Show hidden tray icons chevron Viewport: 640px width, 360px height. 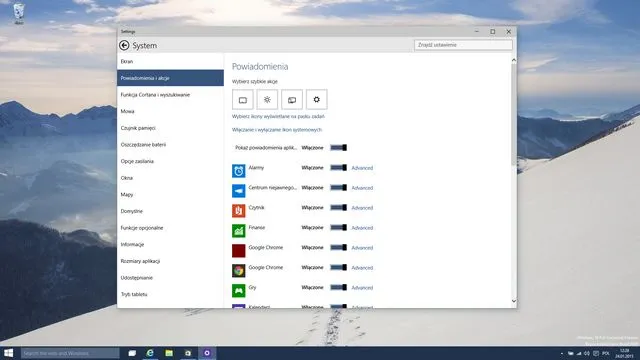tap(562, 353)
